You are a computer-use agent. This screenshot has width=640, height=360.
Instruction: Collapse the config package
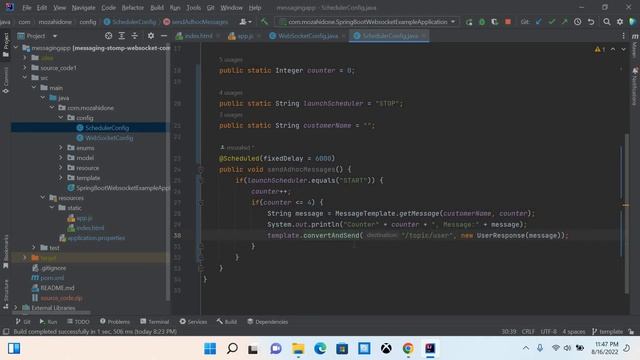coord(61,118)
